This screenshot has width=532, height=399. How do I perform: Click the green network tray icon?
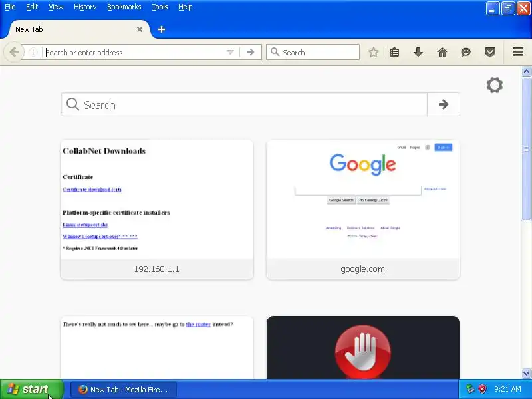pos(470,389)
